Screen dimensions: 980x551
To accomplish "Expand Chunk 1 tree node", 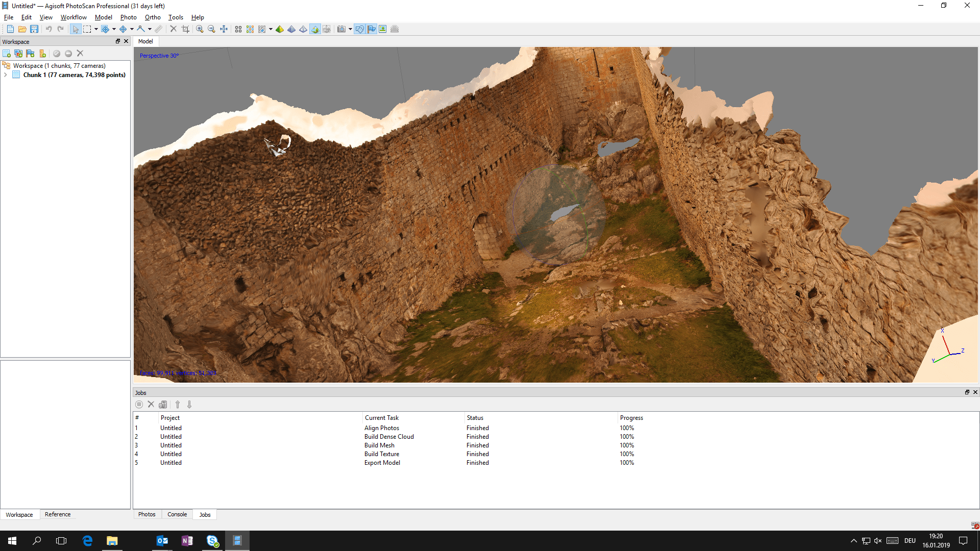I will click(x=6, y=75).
